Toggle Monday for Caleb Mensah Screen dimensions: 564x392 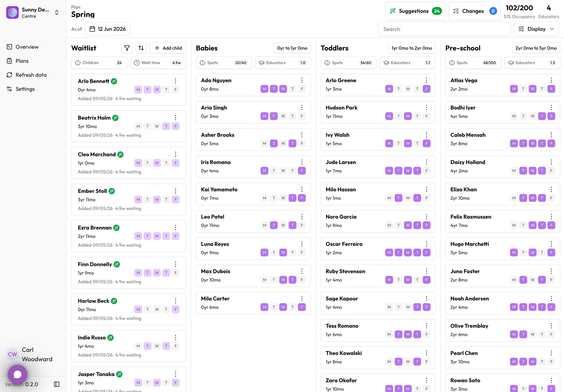coord(514,143)
